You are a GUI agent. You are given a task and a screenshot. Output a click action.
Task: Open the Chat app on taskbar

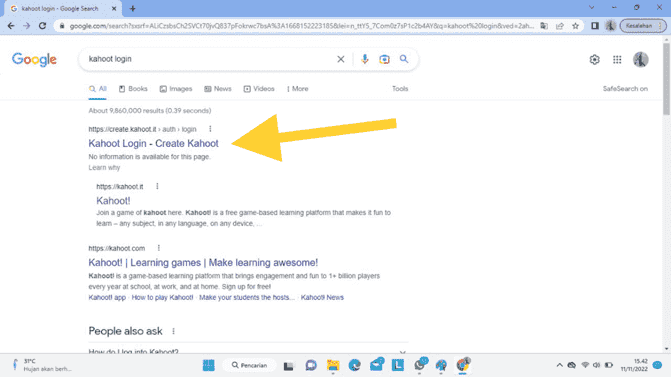click(311, 365)
